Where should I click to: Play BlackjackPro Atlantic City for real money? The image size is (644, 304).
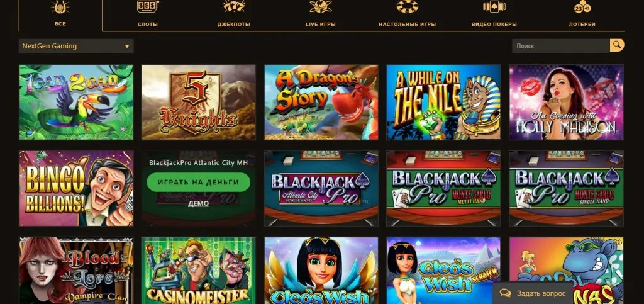[198, 182]
